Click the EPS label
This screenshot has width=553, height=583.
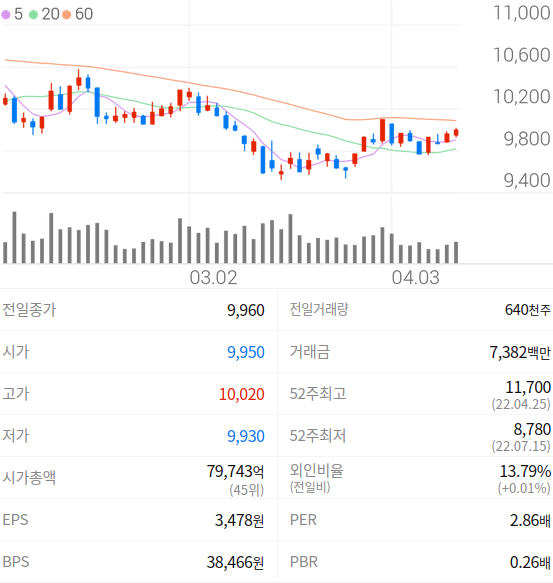click(x=15, y=520)
